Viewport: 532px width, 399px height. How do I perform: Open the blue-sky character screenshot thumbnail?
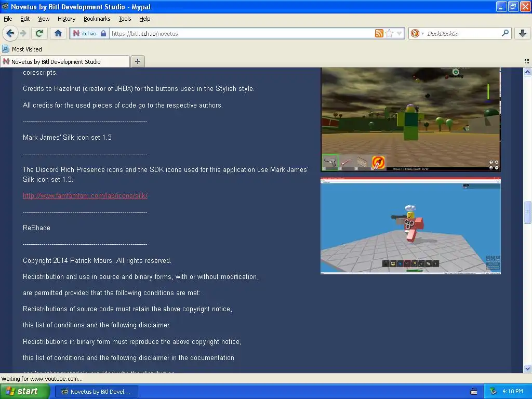[410, 225]
